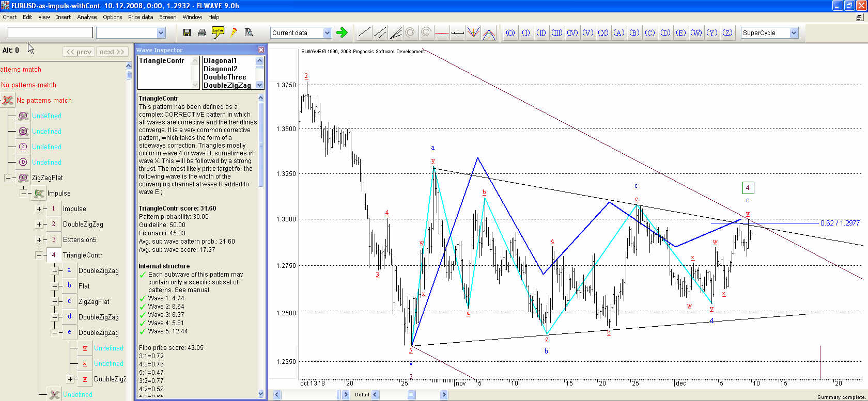
Task: Open the Analyse menu
Action: tap(87, 17)
